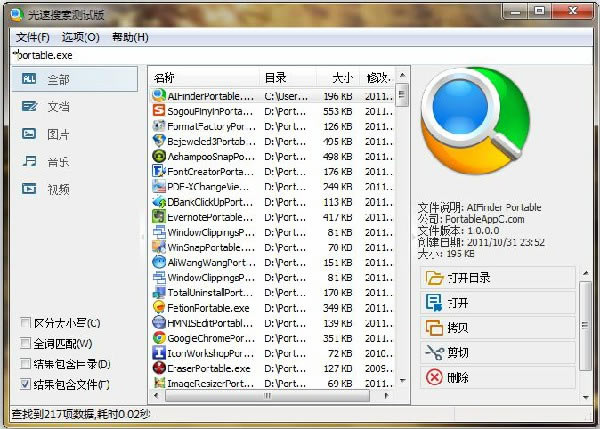Viewport: 600px width, 429px height.
Task: Select the 全部 category filter
Action: click(x=75, y=79)
